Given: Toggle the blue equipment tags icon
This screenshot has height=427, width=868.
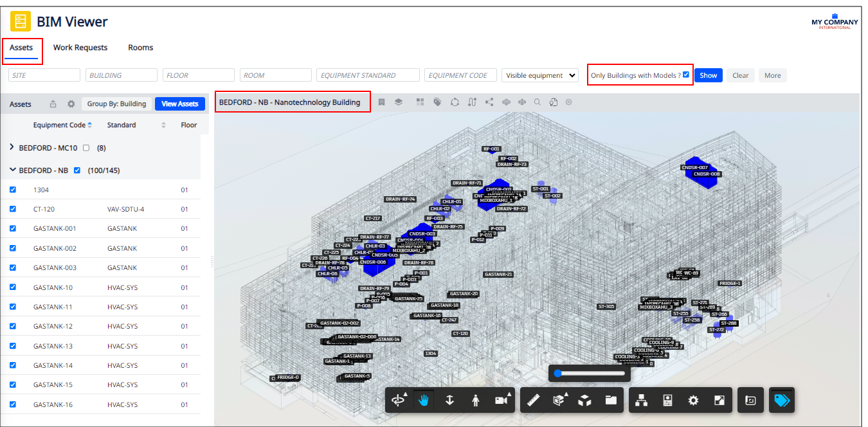Looking at the screenshot, I should (x=782, y=399).
